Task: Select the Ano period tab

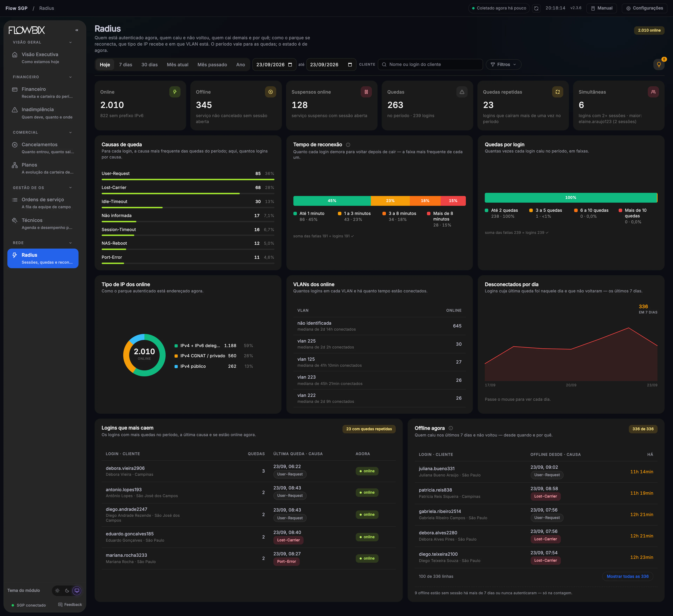Action: tap(241, 65)
